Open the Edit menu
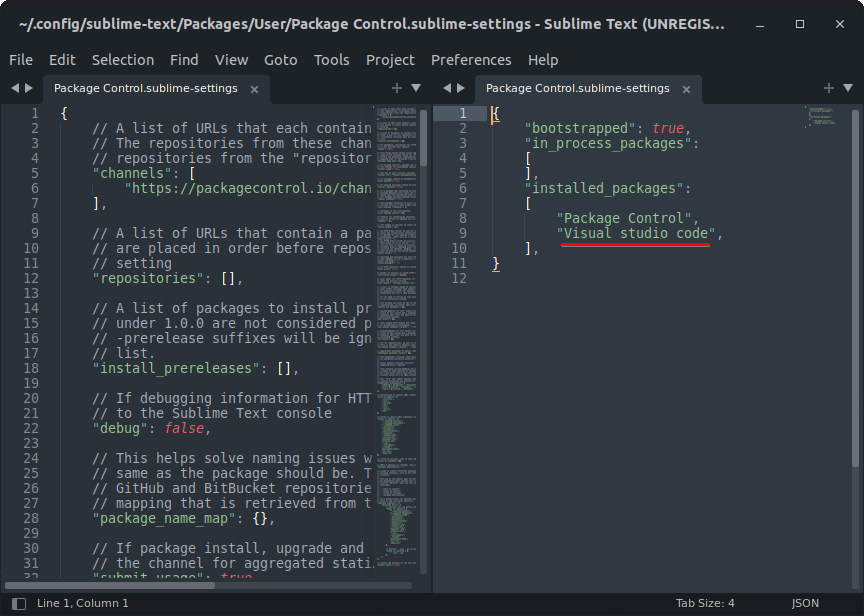The width and height of the screenshot is (864, 616). point(62,60)
